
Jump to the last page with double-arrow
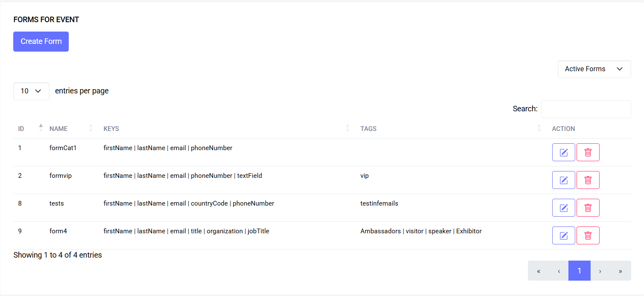pyautogui.click(x=620, y=270)
